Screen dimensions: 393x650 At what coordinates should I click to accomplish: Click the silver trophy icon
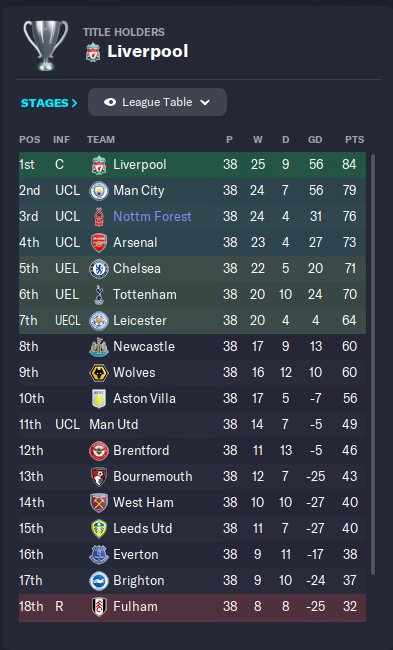[46, 45]
